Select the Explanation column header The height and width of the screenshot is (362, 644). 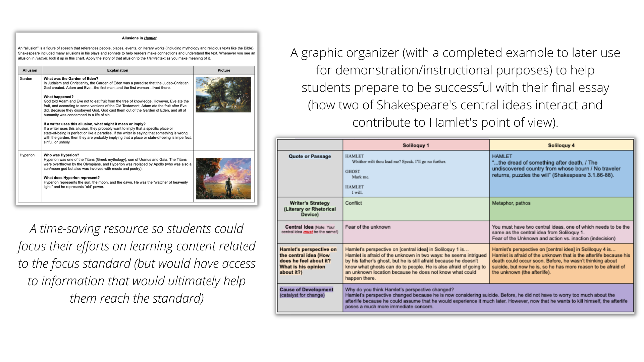pyautogui.click(x=117, y=70)
